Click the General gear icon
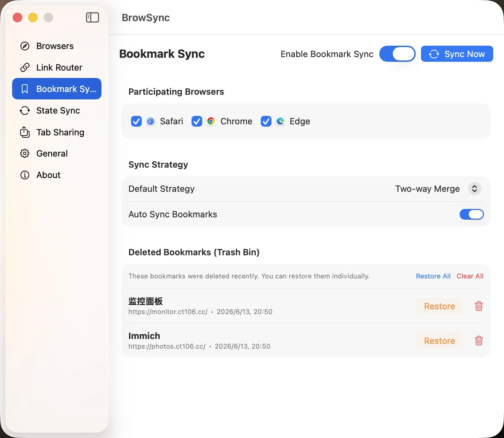 (x=25, y=154)
